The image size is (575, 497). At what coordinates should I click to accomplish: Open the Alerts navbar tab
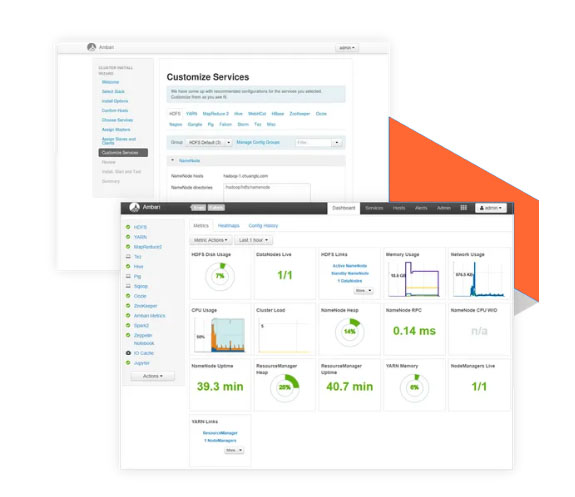[421, 208]
